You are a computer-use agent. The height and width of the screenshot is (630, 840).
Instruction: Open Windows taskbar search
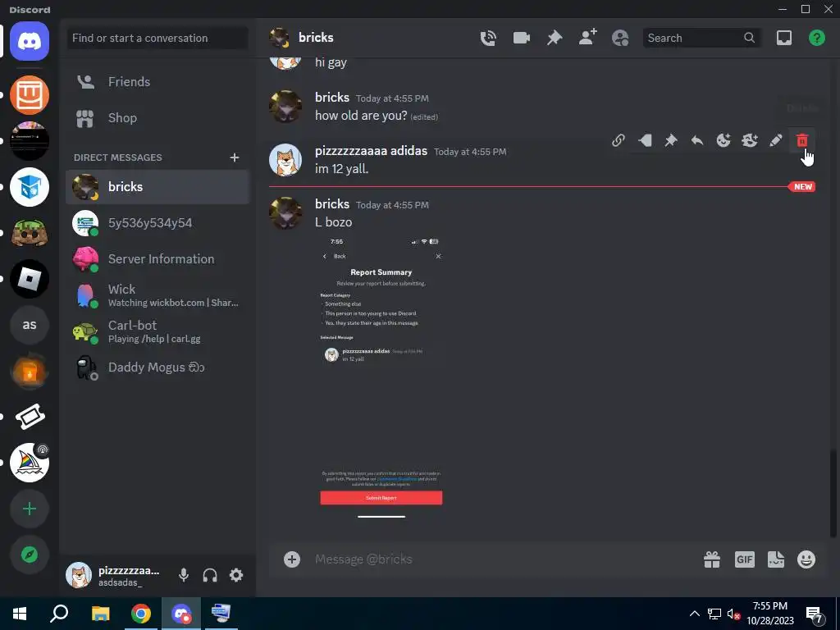[59, 614]
